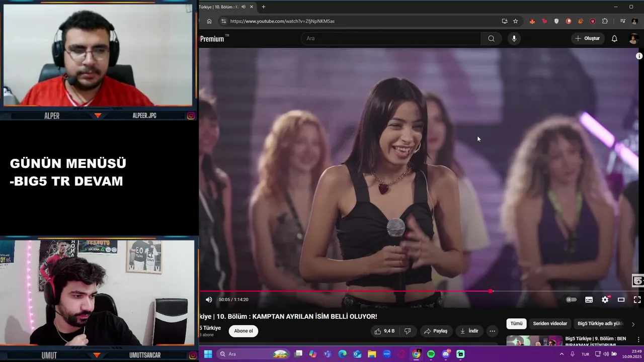Click the Oluştur create button

tap(588, 39)
